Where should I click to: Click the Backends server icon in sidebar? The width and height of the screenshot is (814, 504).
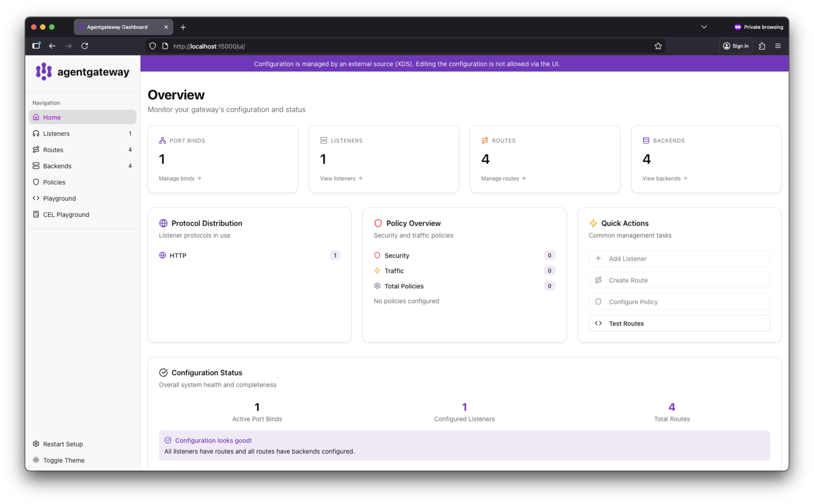[36, 166]
